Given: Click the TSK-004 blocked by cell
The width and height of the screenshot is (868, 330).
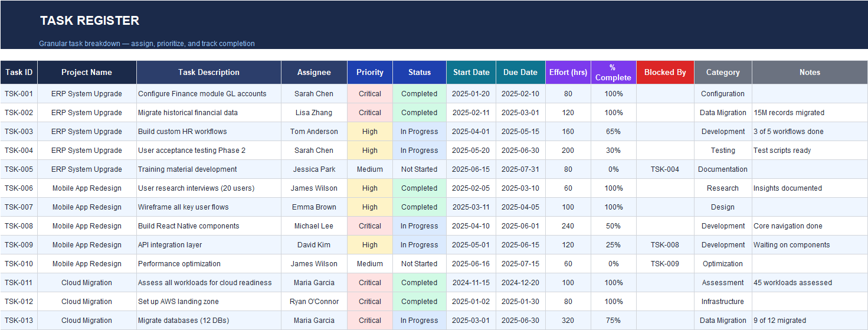Looking at the screenshot, I should tap(665, 169).
